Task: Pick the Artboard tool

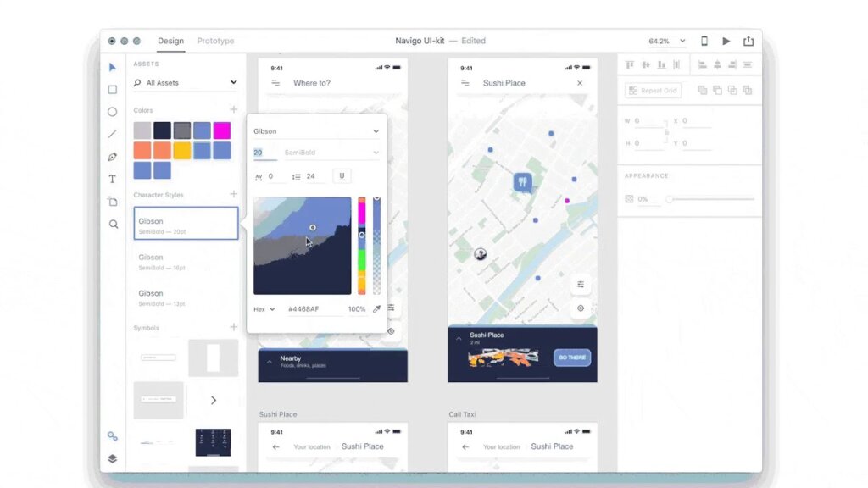Action: (x=113, y=202)
